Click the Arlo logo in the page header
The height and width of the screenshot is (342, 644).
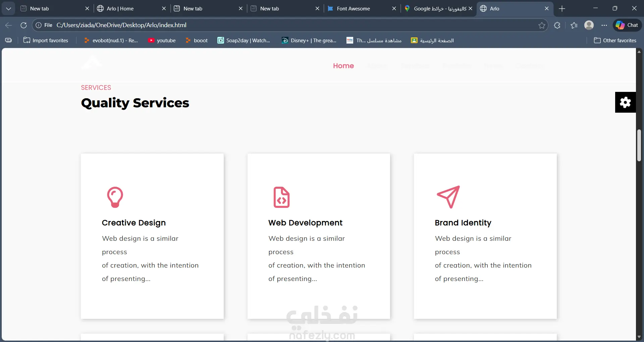click(92, 62)
